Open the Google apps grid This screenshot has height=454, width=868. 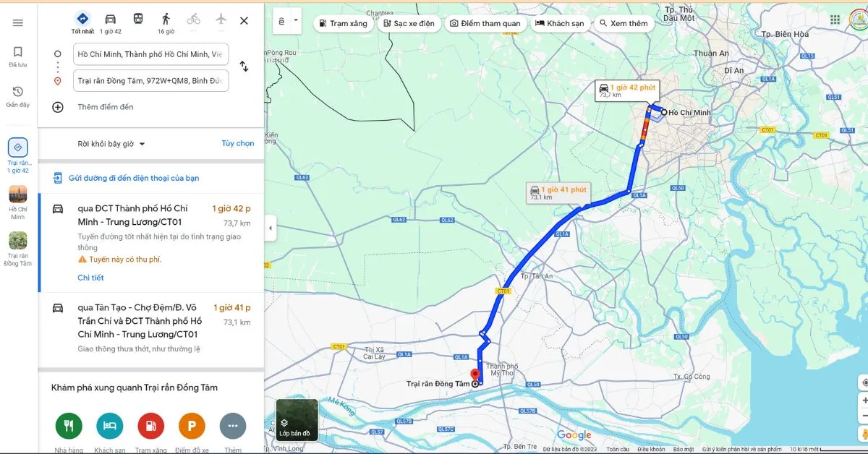click(x=835, y=20)
